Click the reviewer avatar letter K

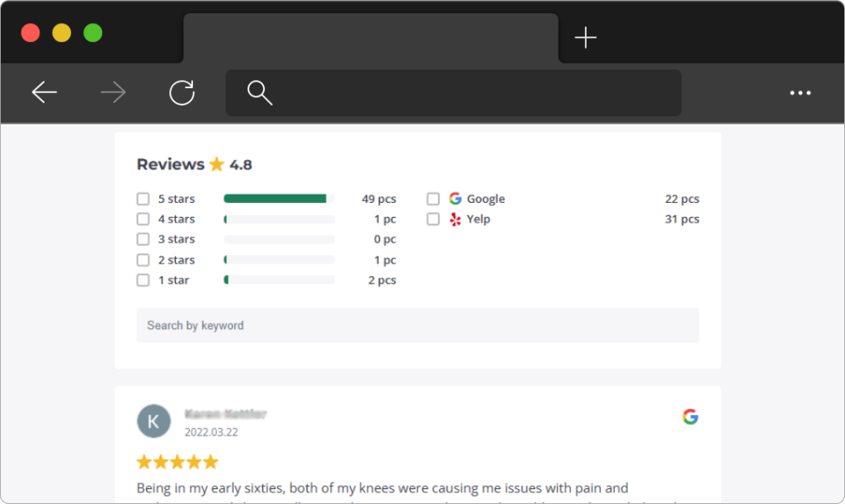[153, 421]
